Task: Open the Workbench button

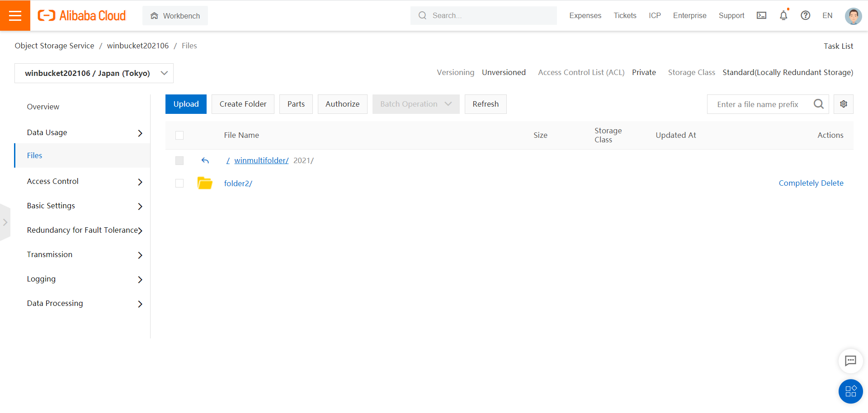Action: tap(175, 16)
